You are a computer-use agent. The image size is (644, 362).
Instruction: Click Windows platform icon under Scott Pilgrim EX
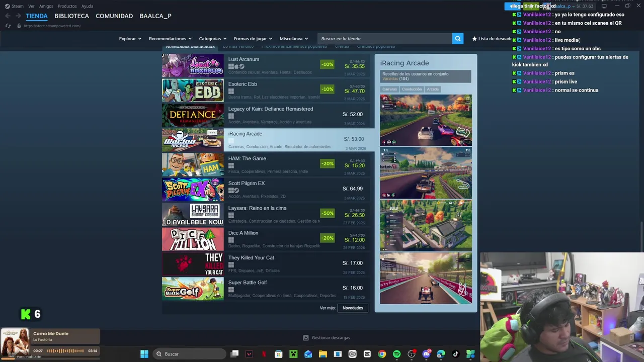[231, 191]
